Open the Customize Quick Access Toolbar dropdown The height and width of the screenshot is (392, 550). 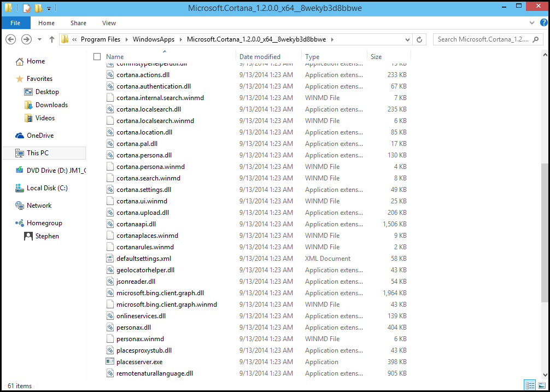(49, 8)
